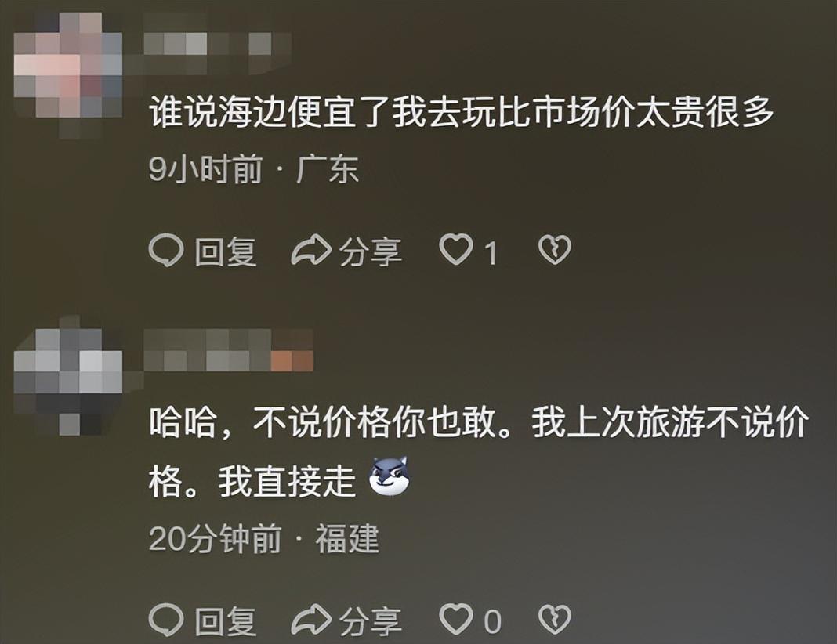The image size is (837, 644).
Task: Click the share arrow icon under the 福建 comment
Action: 311,620
